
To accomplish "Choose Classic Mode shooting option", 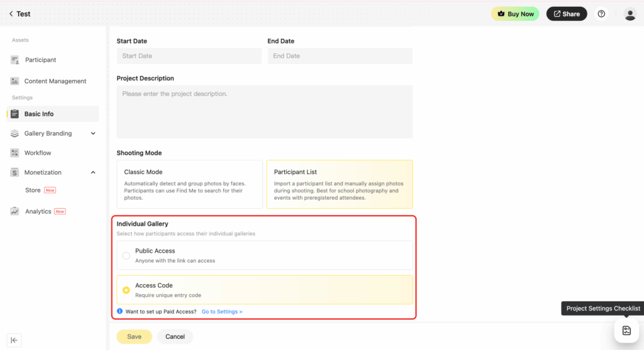I will coord(189,184).
